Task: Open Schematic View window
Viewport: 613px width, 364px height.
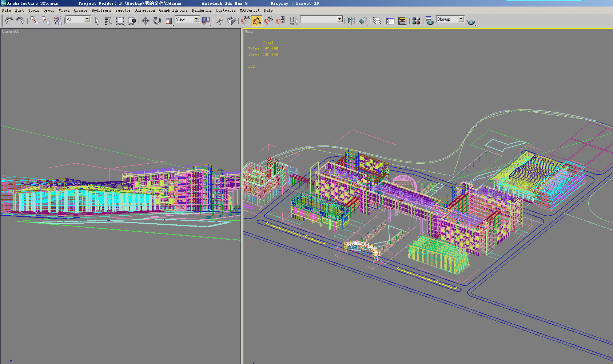Action: pos(402,21)
